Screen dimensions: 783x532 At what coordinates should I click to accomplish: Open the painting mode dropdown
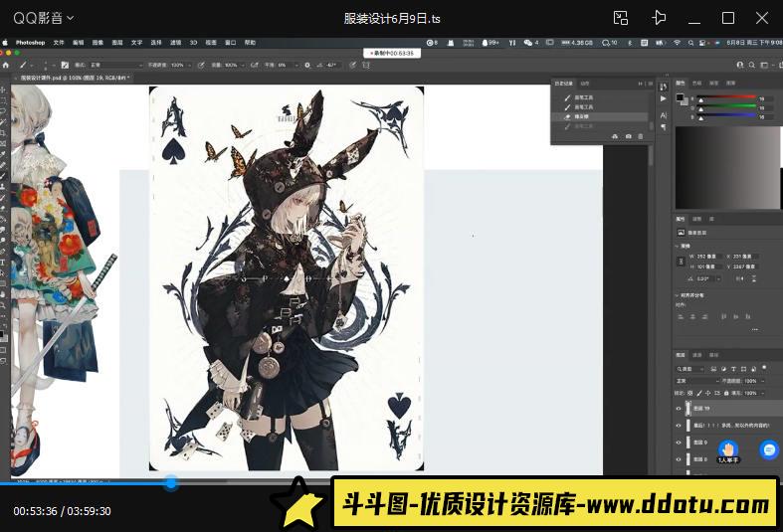(x=115, y=65)
